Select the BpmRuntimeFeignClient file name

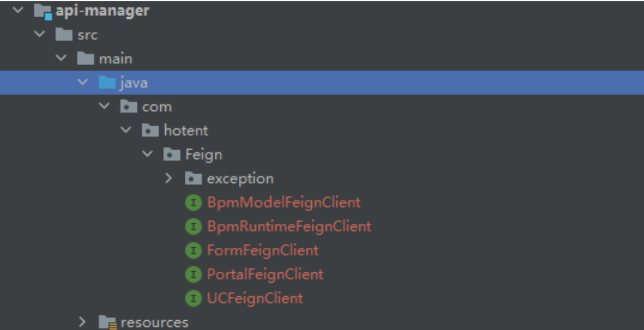289,226
